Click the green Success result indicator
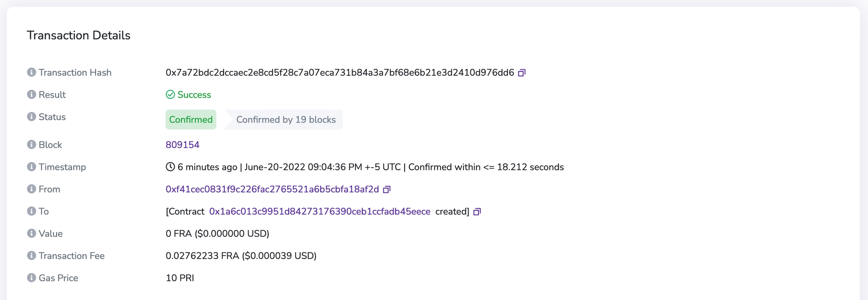The width and height of the screenshot is (868, 300). tap(189, 95)
